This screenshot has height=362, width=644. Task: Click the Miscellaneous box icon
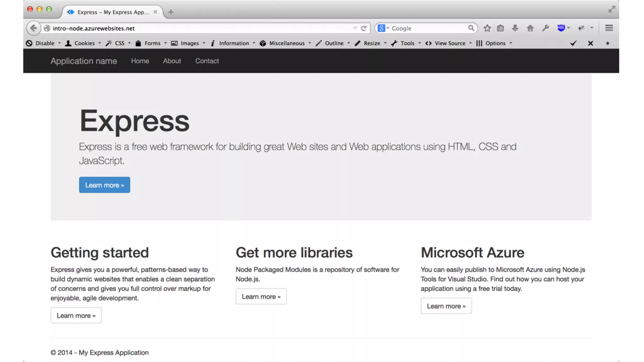pos(263,43)
